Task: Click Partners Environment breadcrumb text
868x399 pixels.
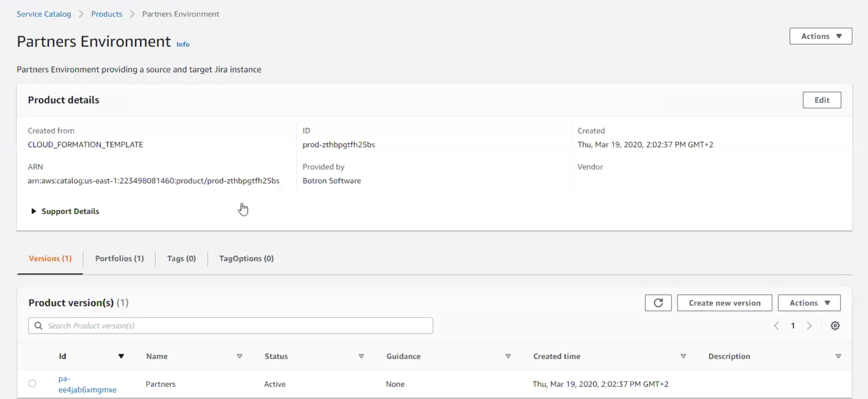Action: (181, 14)
